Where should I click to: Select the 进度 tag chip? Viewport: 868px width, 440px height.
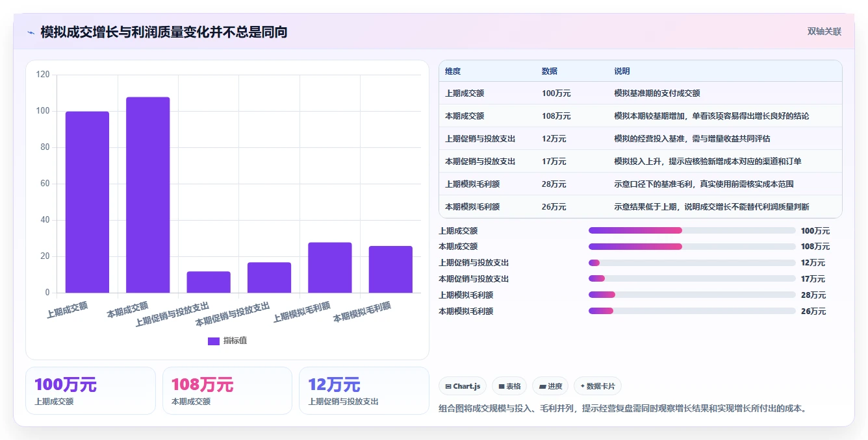550,386
